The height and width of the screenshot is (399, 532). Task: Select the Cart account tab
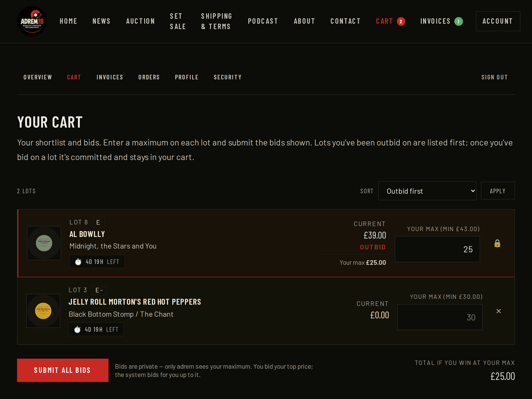click(74, 77)
